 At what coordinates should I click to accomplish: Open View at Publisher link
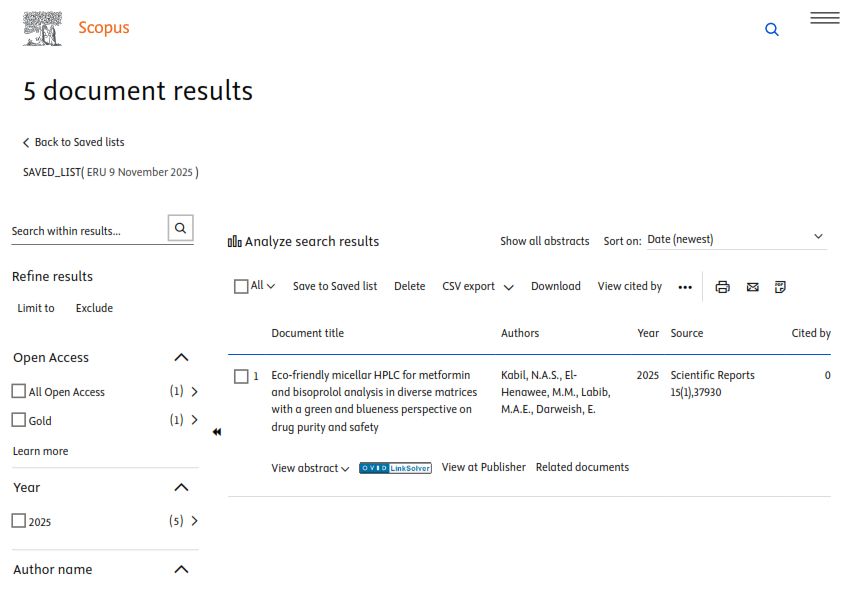point(483,467)
